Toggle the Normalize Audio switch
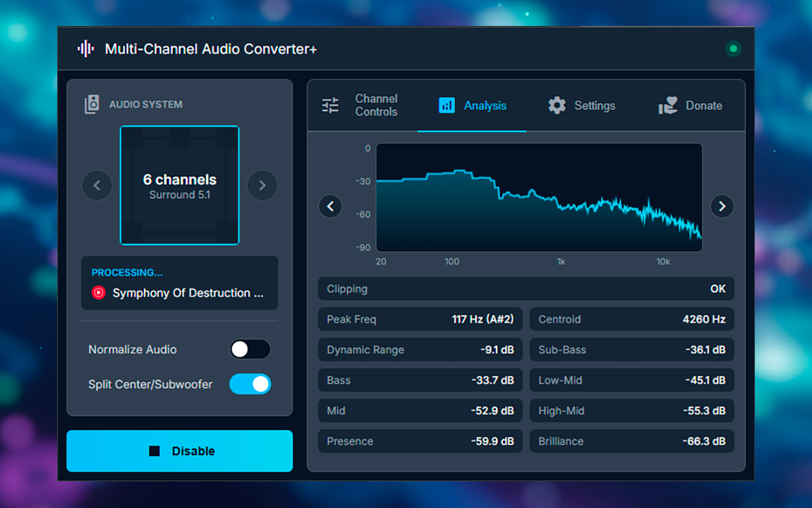 (x=250, y=349)
